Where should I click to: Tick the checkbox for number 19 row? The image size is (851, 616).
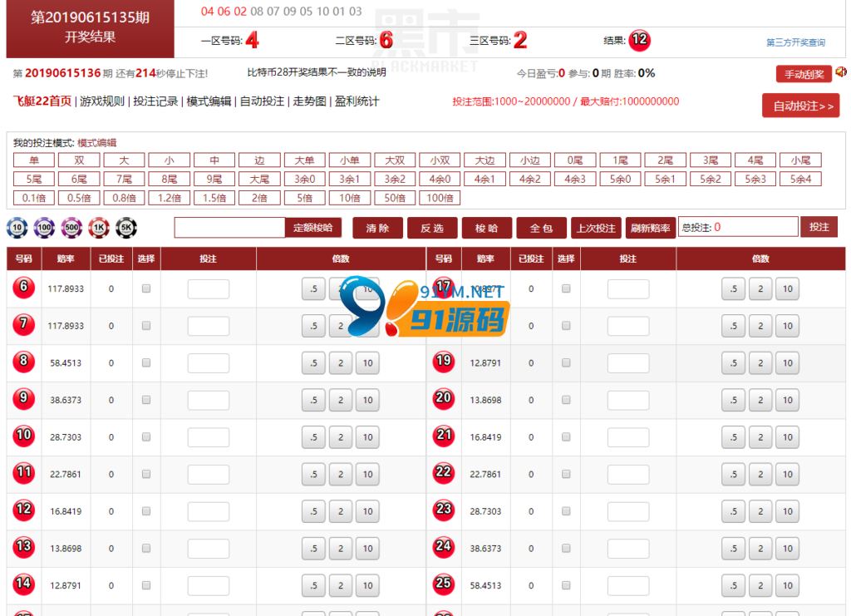point(566,362)
